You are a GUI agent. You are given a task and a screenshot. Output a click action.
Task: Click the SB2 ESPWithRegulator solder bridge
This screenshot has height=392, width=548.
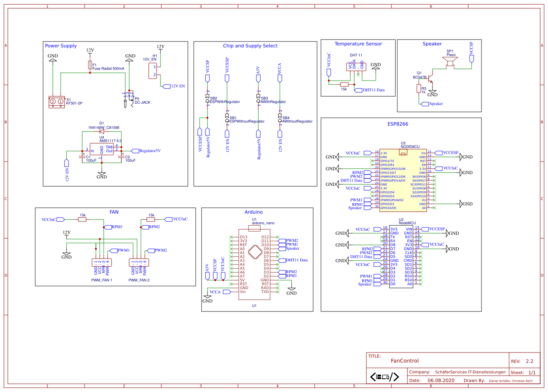click(x=207, y=99)
